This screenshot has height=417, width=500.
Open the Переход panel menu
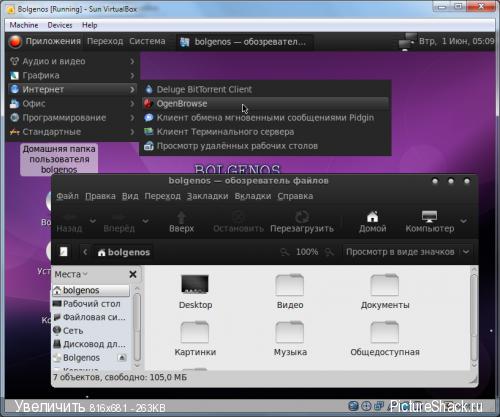[105, 41]
